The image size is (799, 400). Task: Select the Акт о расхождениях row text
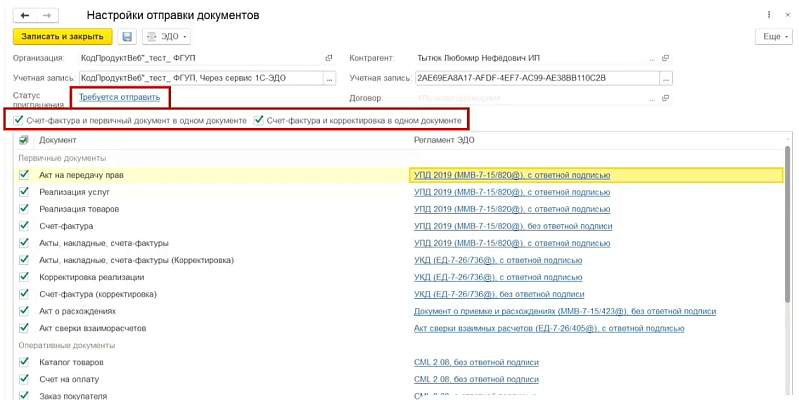pos(77,311)
